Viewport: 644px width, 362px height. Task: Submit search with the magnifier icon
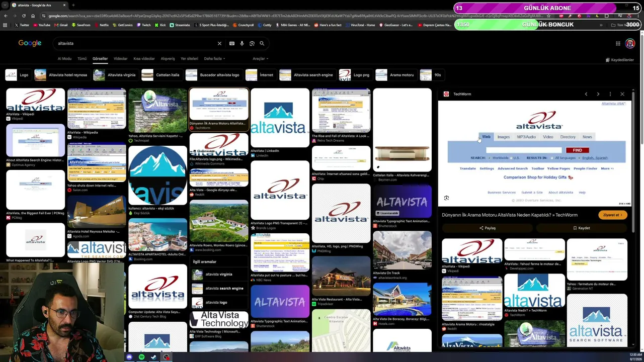[262, 44]
